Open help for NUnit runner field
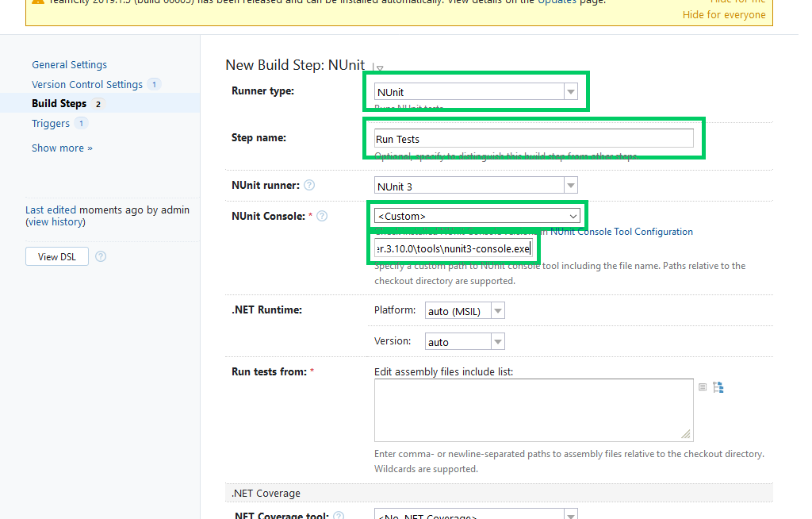Viewport: 812px width, 519px height. (309, 185)
